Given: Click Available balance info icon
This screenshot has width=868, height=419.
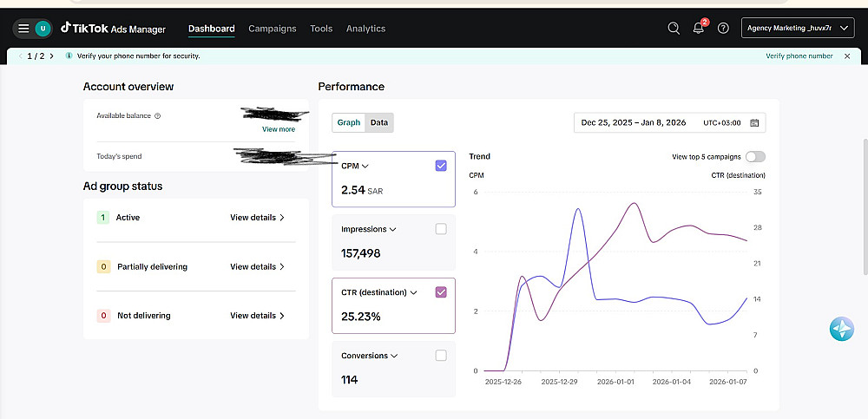Looking at the screenshot, I should (x=157, y=115).
